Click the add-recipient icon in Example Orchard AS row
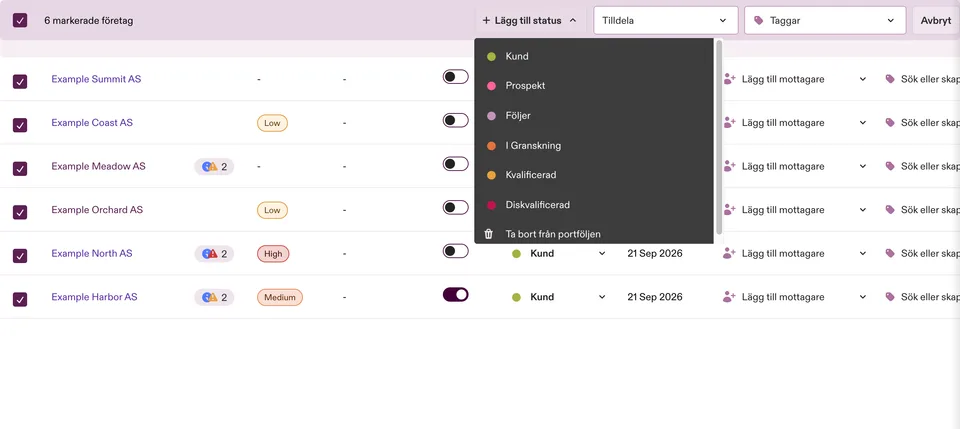Screen dimensions: 960x429 [729, 209]
